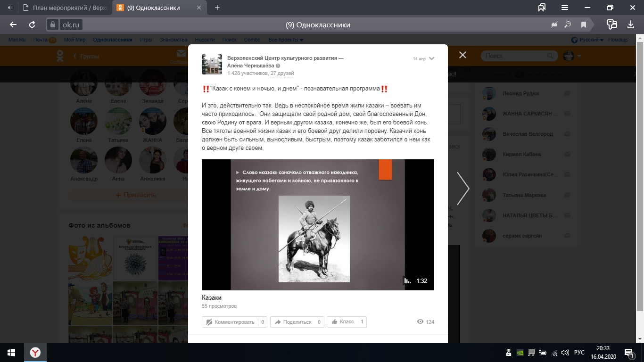The width and height of the screenshot is (644, 362).
Task: Click the Пригласить button behind the popup
Action: pyautogui.click(x=135, y=195)
